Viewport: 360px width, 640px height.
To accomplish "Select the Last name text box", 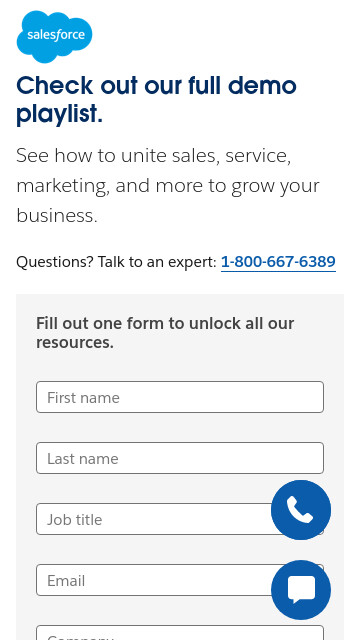I will [180, 458].
